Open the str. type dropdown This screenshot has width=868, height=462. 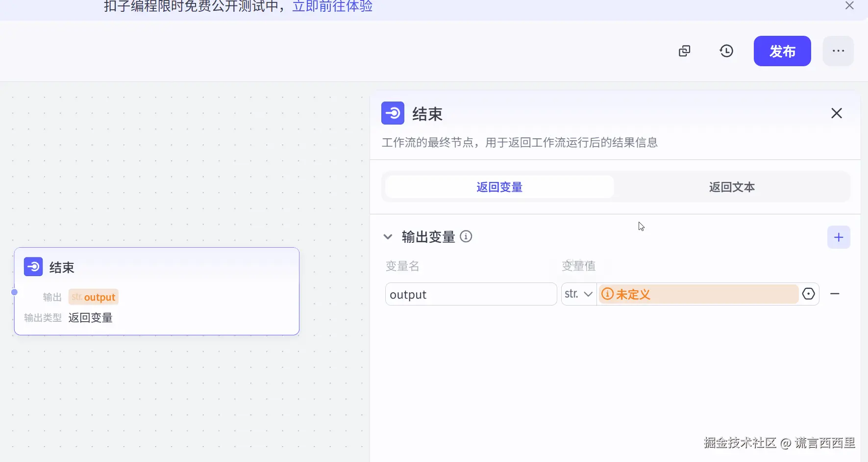[x=579, y=294]
